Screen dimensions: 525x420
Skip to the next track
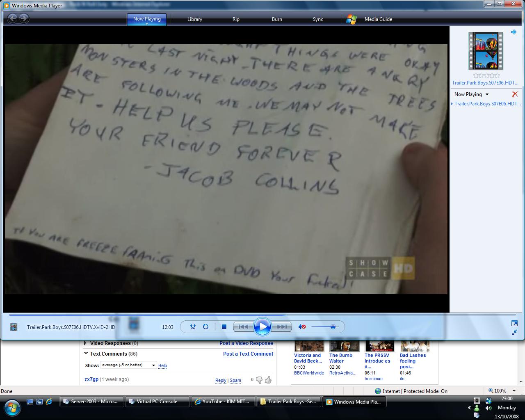[282, 327]
